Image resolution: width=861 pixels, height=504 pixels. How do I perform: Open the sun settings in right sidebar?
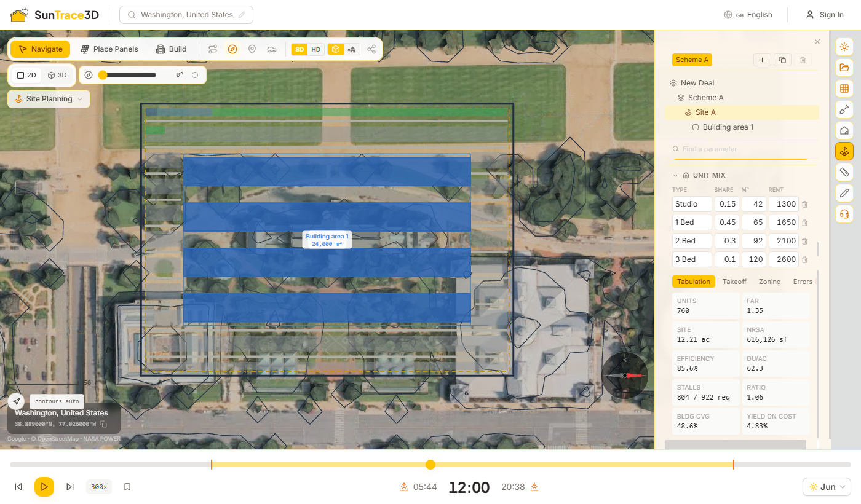[x=844, y=47]
